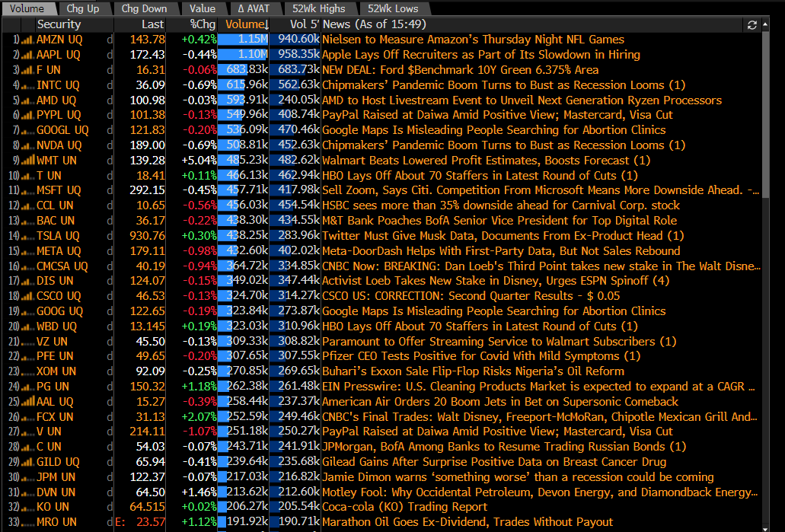Image resolution: width=785 pixels, height=532 pixels.
Task: Click the signal bars icon beside JPM UN
Action: point(27,477)
